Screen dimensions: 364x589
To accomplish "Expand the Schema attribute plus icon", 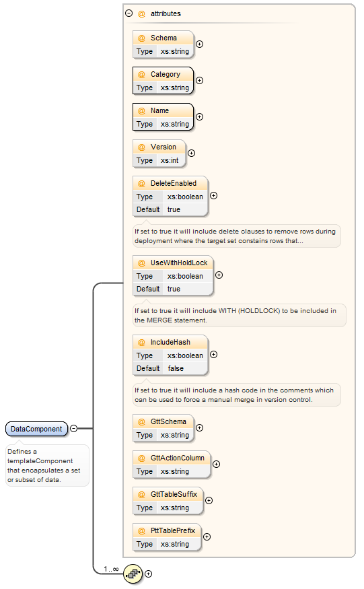I will (199, 44).
